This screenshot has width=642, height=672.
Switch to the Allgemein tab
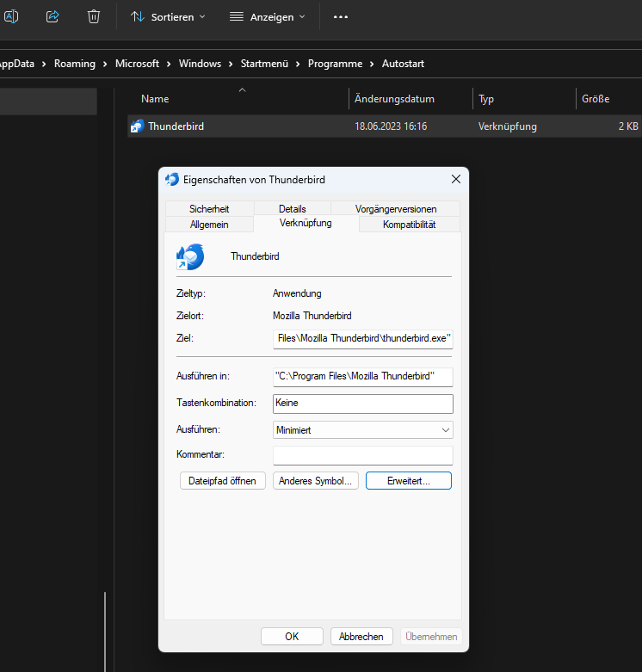209,224
